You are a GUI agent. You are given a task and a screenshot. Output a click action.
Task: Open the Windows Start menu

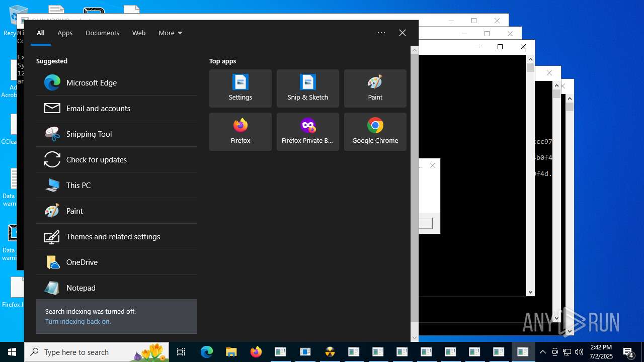[12, 352]
